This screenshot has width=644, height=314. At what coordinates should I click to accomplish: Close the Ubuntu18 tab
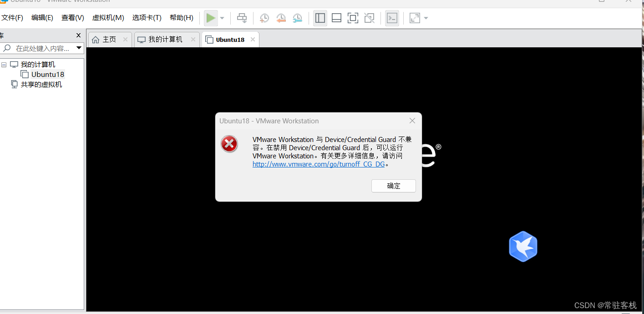pos(253,40)
